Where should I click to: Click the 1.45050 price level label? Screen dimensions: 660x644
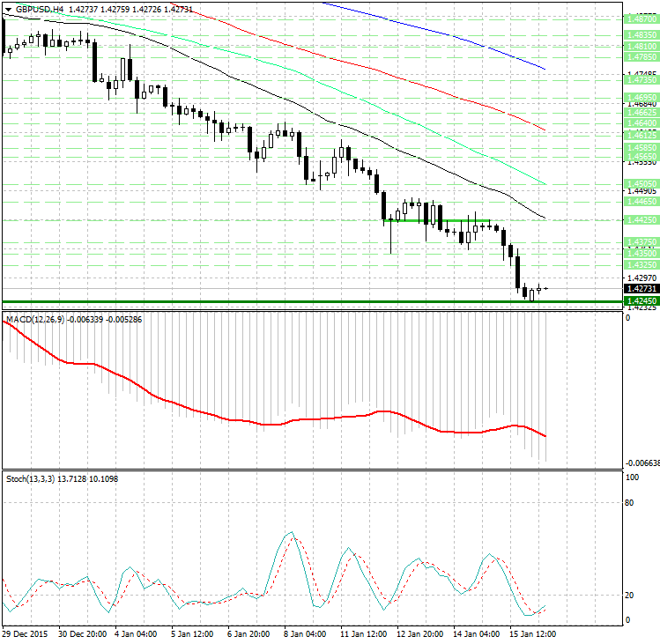coord(641,184)
